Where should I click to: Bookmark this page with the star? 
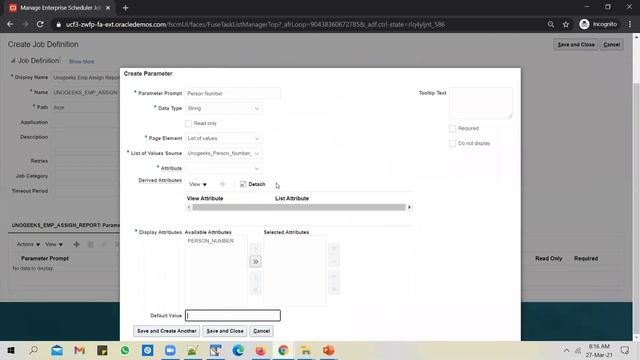point(566,24)
